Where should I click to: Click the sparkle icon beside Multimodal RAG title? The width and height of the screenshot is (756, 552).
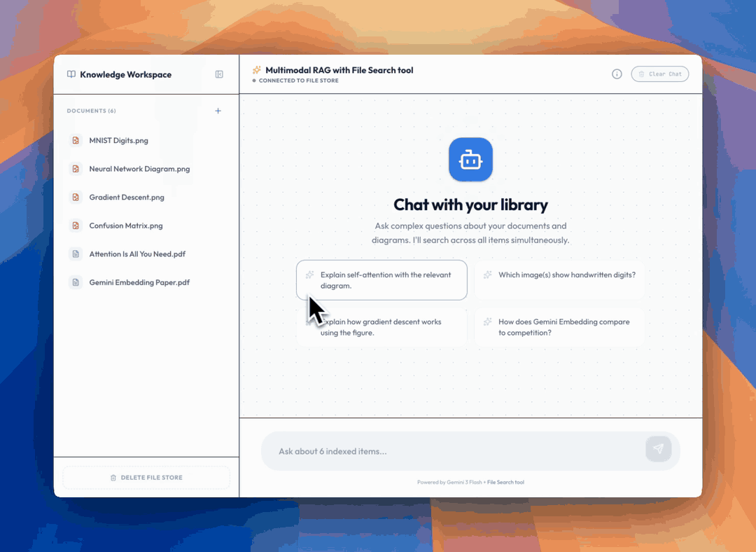[x=256, y=70]
